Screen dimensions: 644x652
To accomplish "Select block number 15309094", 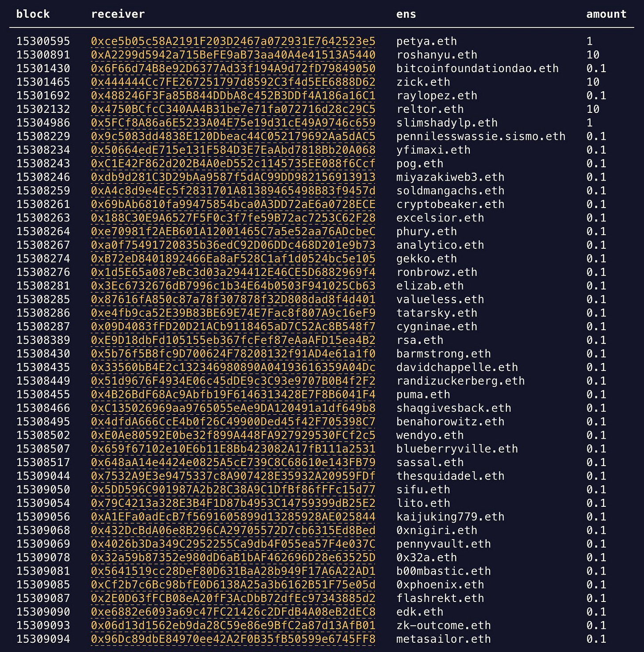I will click(43, 639).
